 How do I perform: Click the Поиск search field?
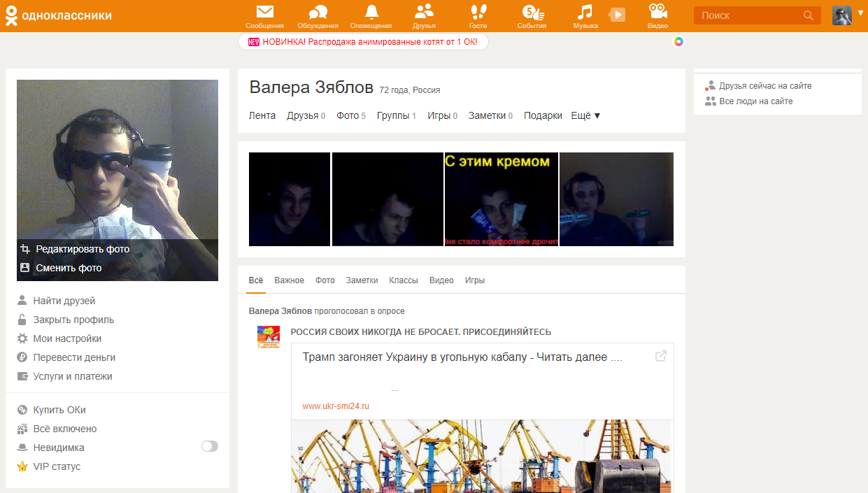click(757, 15)
